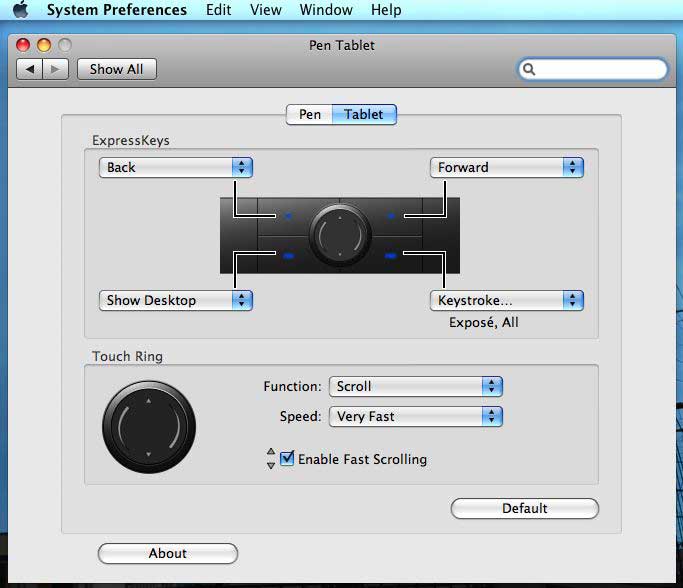Viewport: 683px width, 588px height.
Task: Close the Pen Tablet window
Action: (x=23, y=45)
